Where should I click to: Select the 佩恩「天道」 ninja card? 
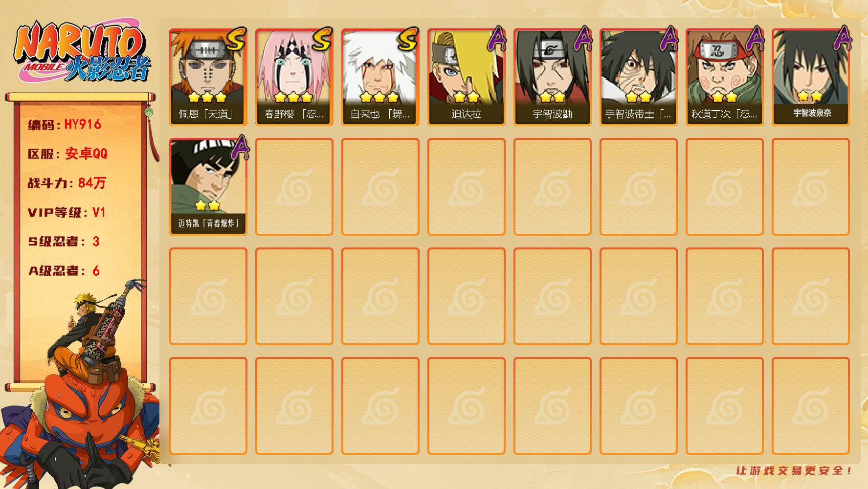[x=208, y=77]
